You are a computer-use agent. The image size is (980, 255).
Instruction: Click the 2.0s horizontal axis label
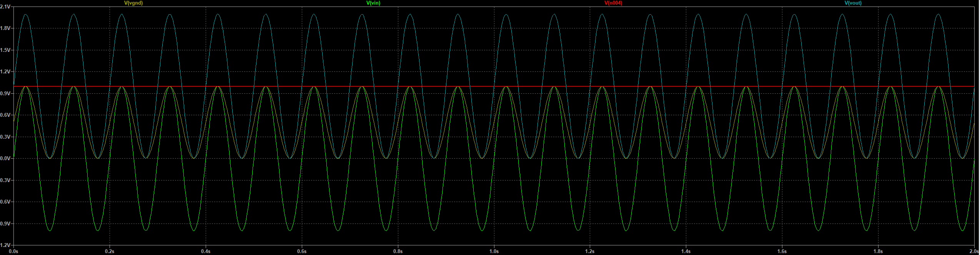click(x=973, y=252)
